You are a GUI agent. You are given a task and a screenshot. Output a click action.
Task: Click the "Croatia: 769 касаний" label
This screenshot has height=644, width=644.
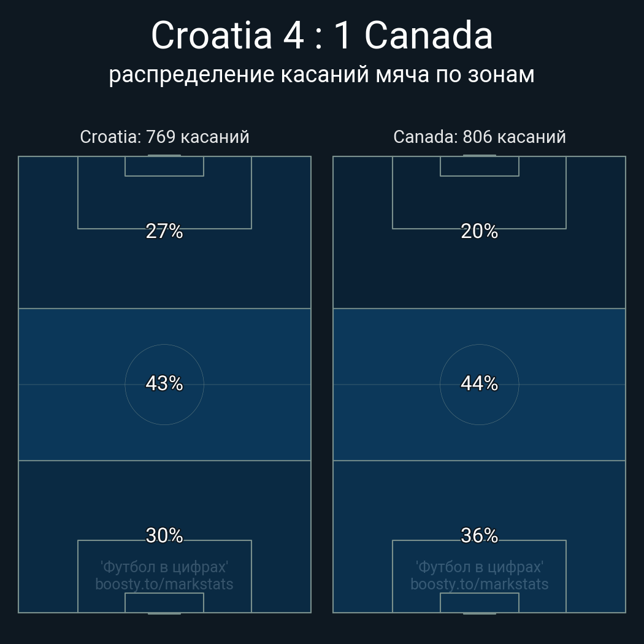point(164,137)
